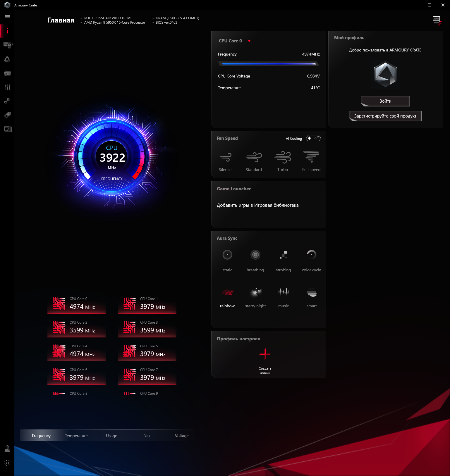Expand the CPU Core 0 dropdown arrow
This screenshot has height=476, width=450.
click(x=249, y=41)
